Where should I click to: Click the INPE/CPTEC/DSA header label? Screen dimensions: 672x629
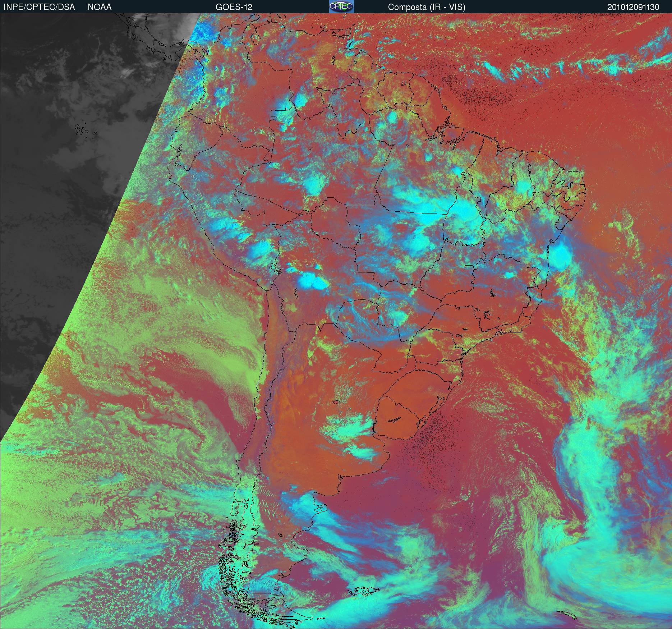pyautogui.click(x=39, y=7)
